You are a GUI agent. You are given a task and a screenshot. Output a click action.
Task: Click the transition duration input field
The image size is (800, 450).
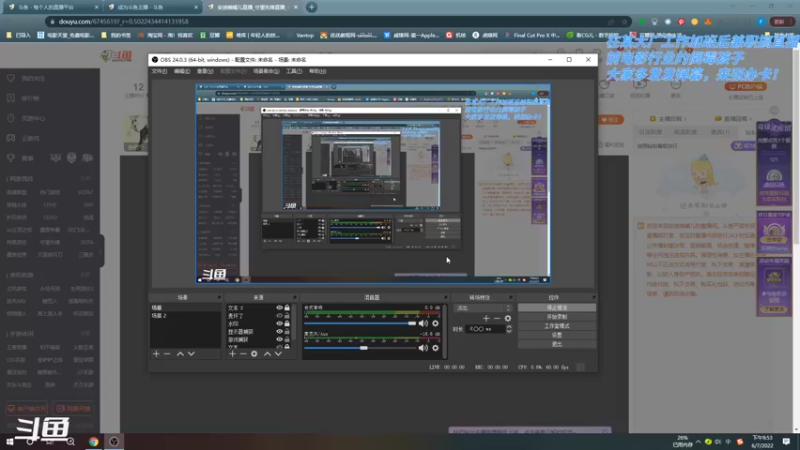point(486,329)
